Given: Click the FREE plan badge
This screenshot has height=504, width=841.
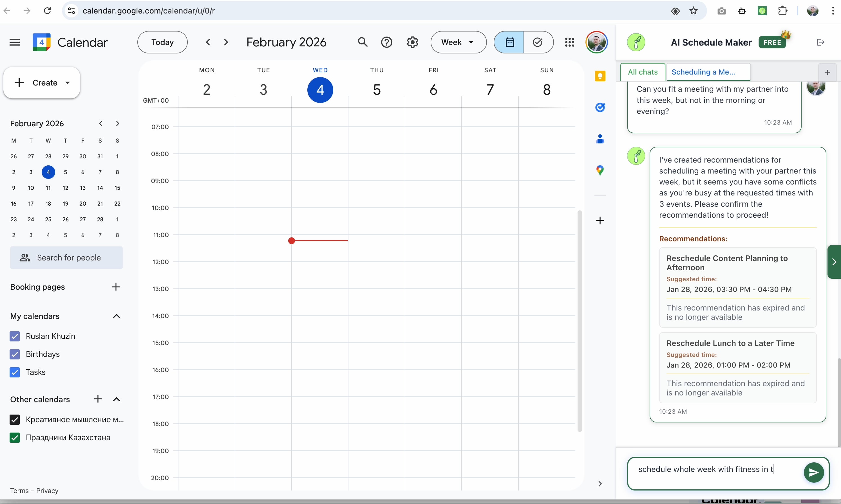Looking at the screenshot, I should (772, 42).
